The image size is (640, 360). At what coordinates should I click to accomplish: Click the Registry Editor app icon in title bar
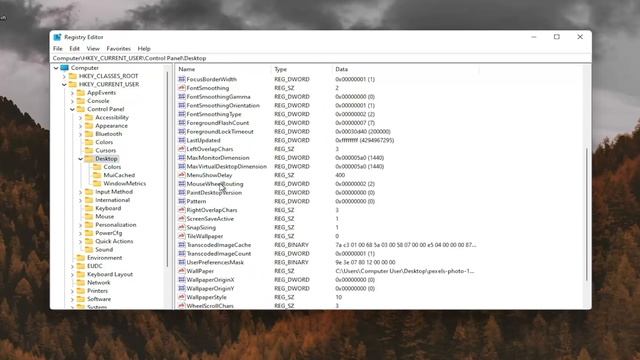[x=57, y=37]
